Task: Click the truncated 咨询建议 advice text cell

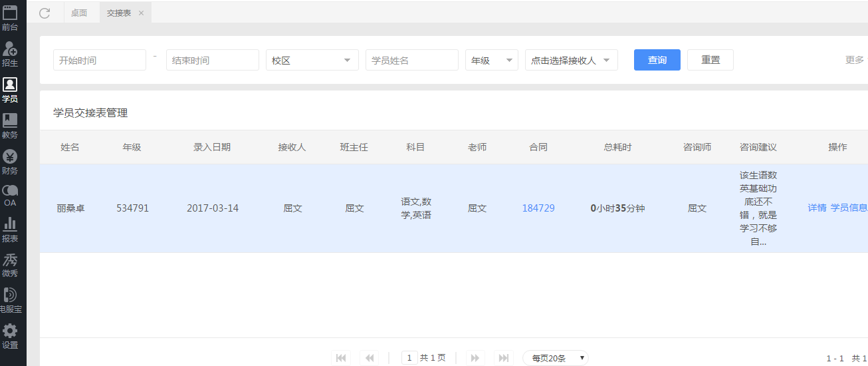Action: 758,208
